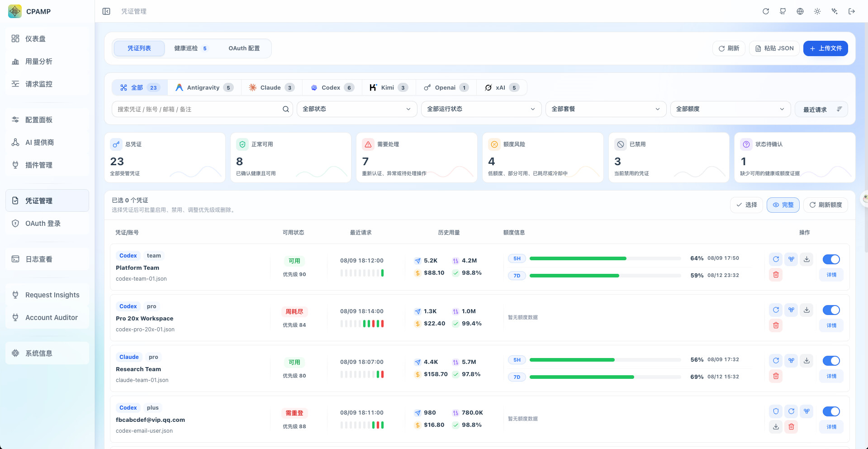Refresh the Research Team credential row
Viewport: 868px width, 449px height.
[776, 361]
